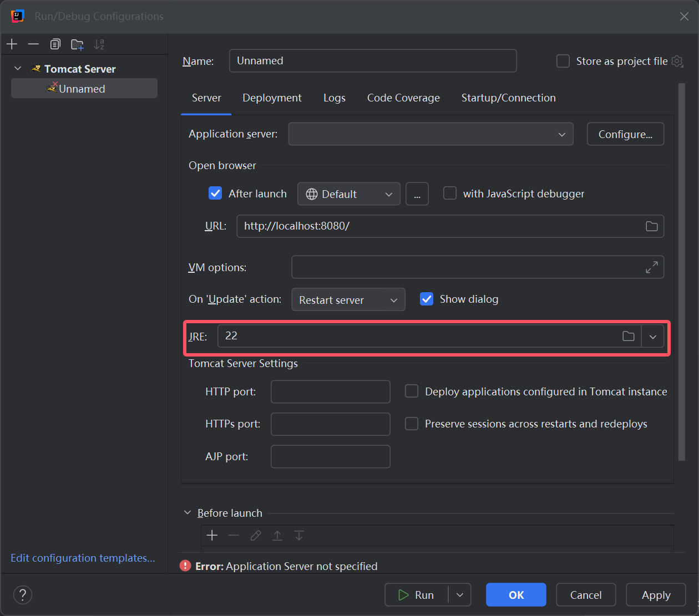Click the AJP port field
699x616 pixels.
tap(331, 456)
